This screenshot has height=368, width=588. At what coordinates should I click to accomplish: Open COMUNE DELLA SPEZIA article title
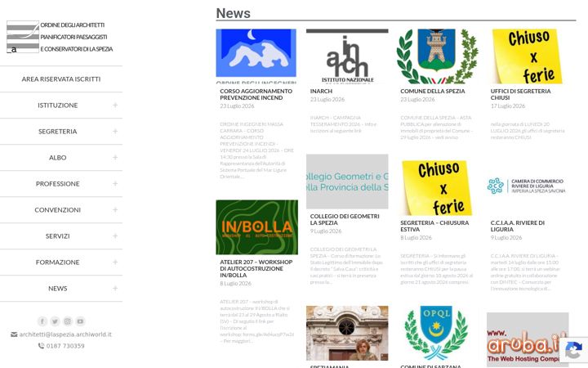(x=432, y=91)
